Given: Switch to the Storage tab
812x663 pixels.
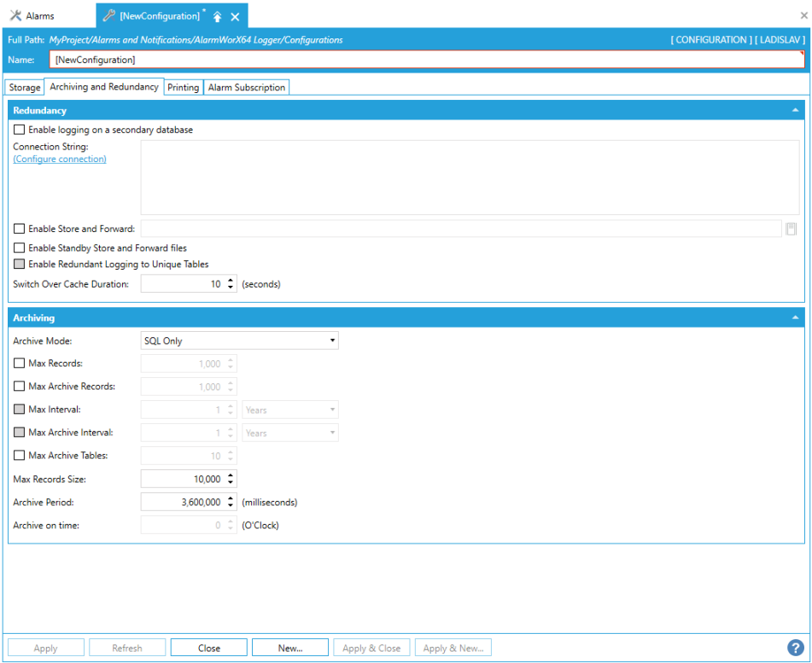Looking at the screenshot, I should tap(25, 87).
